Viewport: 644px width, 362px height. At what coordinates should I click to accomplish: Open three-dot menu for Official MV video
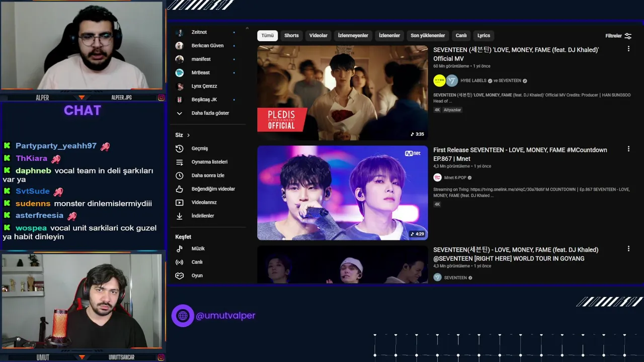click(x=628, y=49)
